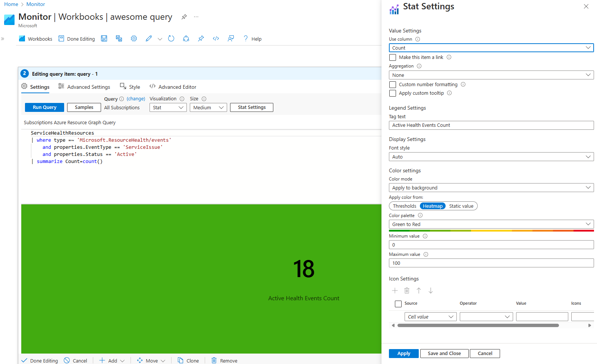The height and width of the screenshot is (364, 597).
Task: Select Thresholds as color source
Action: click(405, 206)
